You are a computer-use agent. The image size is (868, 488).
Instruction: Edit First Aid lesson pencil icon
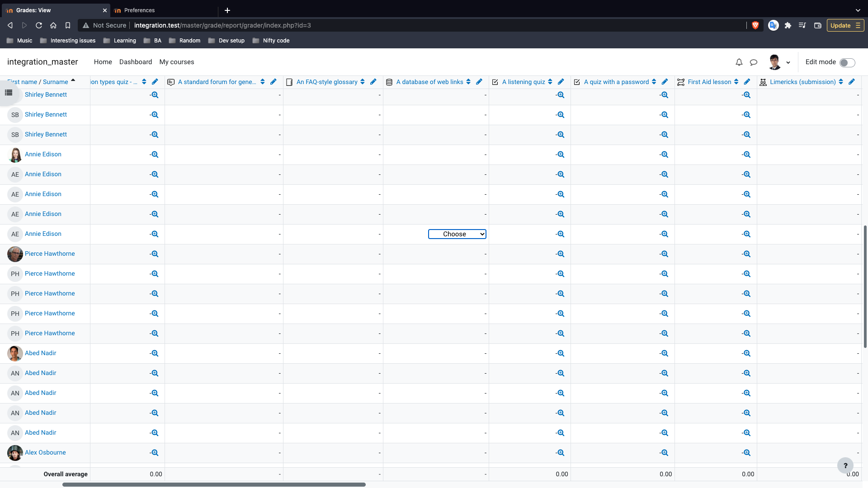747,82
